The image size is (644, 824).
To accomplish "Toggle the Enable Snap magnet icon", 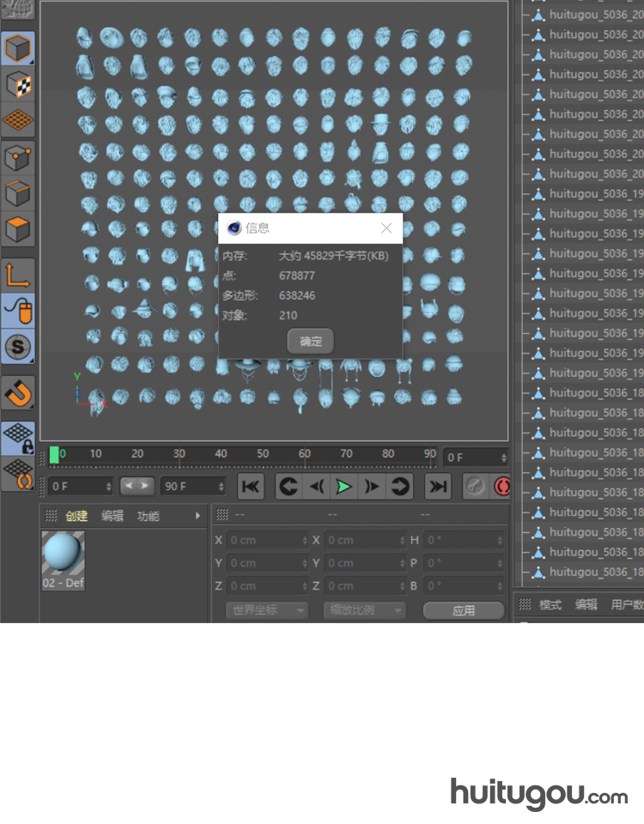I will pos(18,392).
